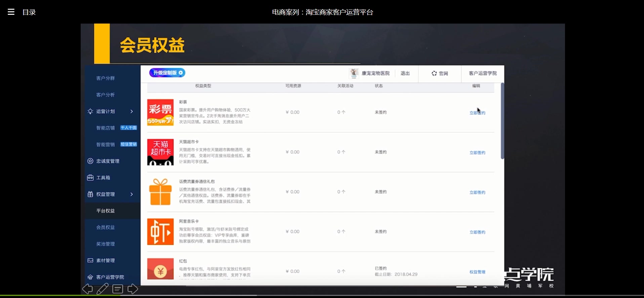Click the 话费流量券通信礼包 title text
The height and width of the screenshot is (298, 644).
[197, 181]
